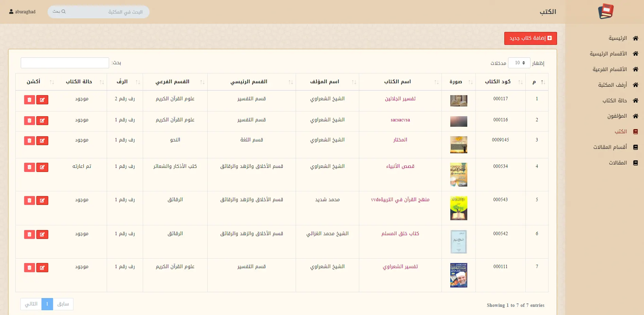Open المؤلفون in the sidebar menu

coord(617,116)
